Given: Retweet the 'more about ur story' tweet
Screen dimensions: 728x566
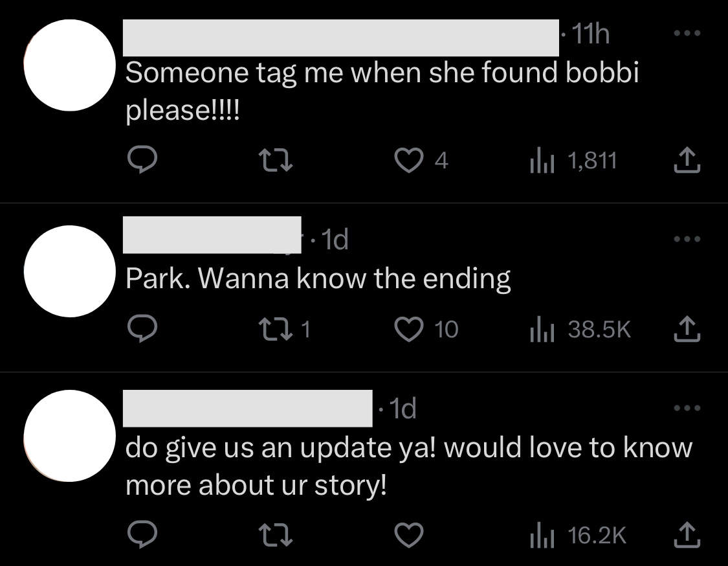Looking at the screenshot, I should [275, 535].
